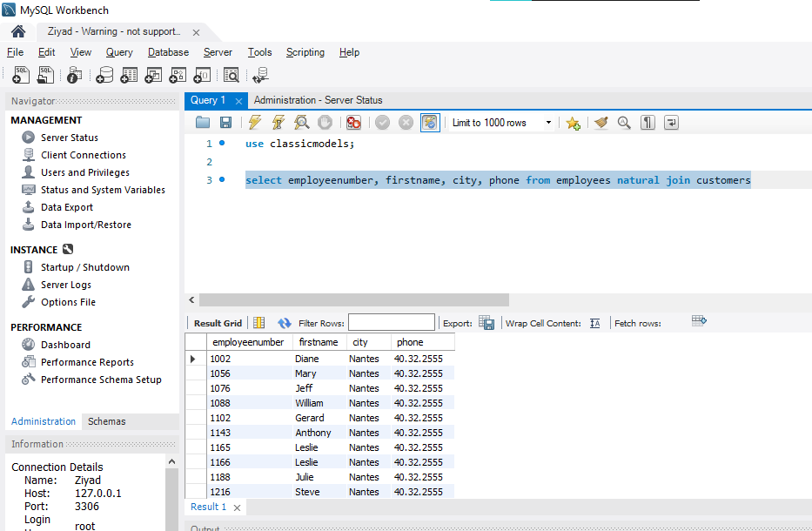Open Users and Privileges
This screenshot has height=531, width=812.
tap(85, 172)
